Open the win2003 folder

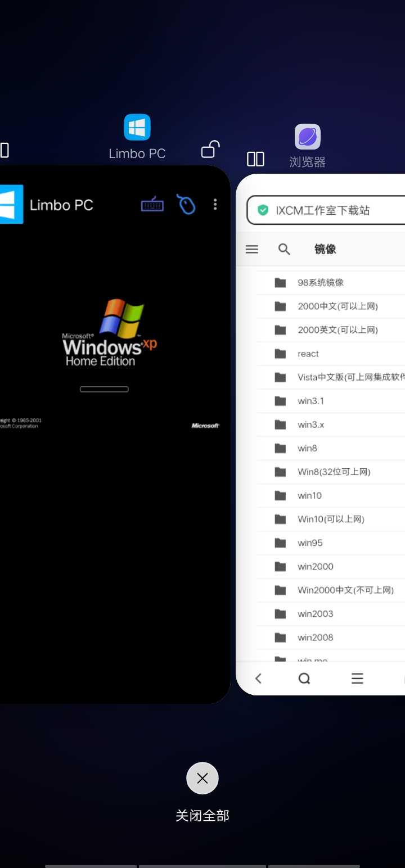coord(315,614)
